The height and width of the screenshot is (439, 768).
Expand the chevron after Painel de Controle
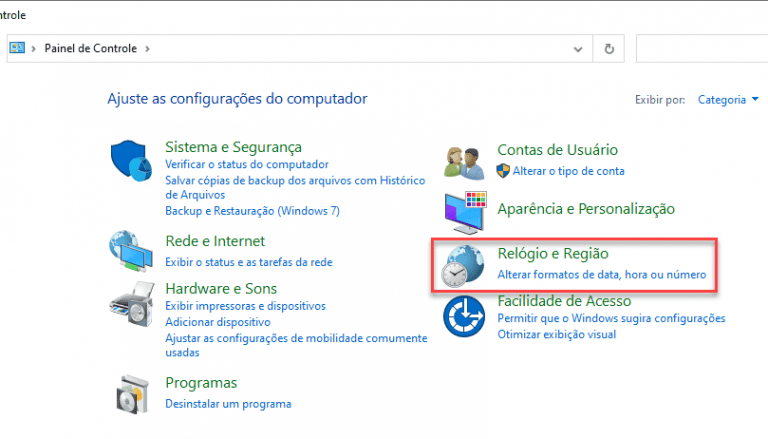[147, 49]
